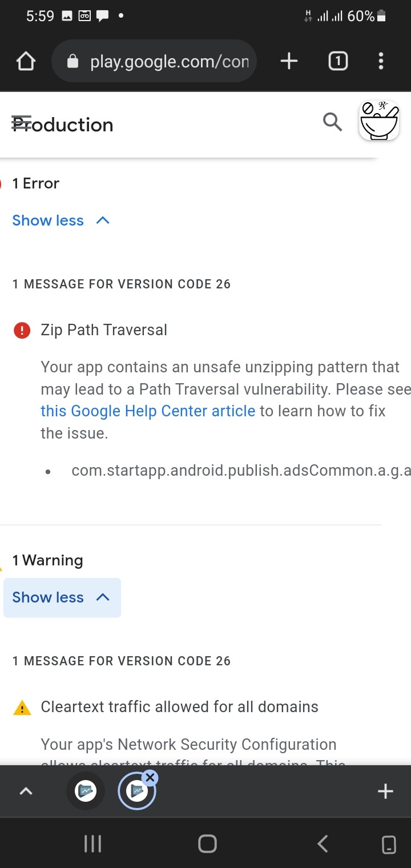Screen dimensions: 411x868
Task: Switch to the first tab in bottom strip
Action: [86, 791]
